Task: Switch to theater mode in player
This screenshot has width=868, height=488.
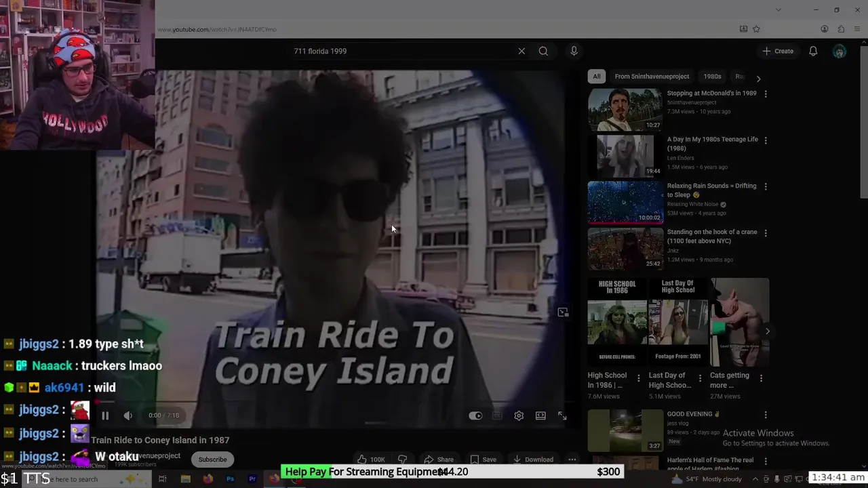Action: 540,415
